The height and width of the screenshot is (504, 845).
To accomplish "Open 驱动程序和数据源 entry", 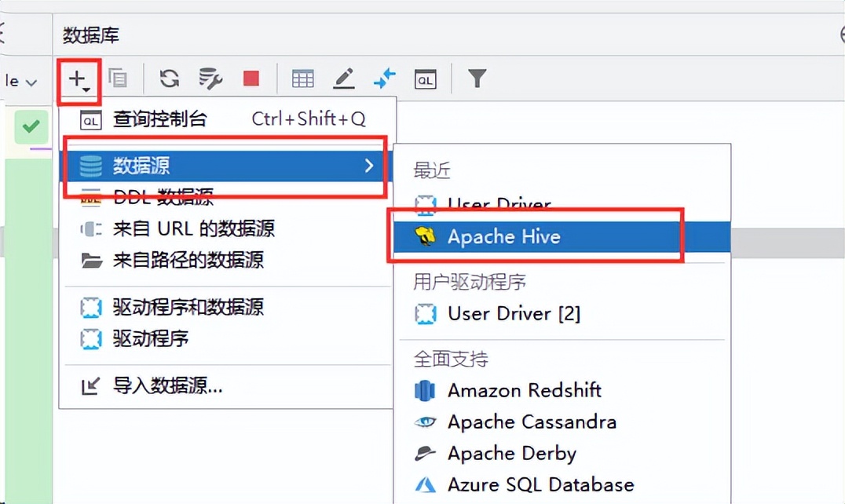I will [228, 308].
